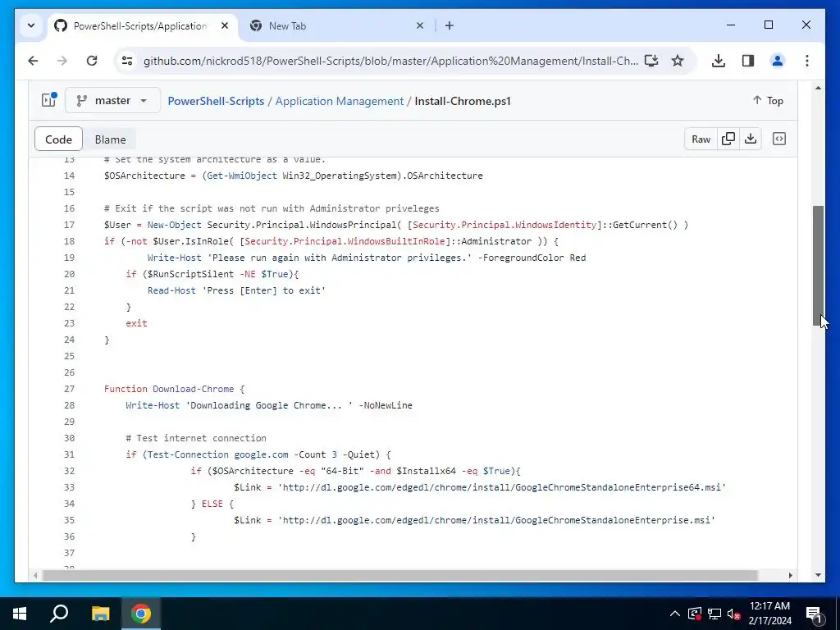Expand the file tree panel icon
The height and width of the screenshot is (630, 840).
(x=48, y=100)
